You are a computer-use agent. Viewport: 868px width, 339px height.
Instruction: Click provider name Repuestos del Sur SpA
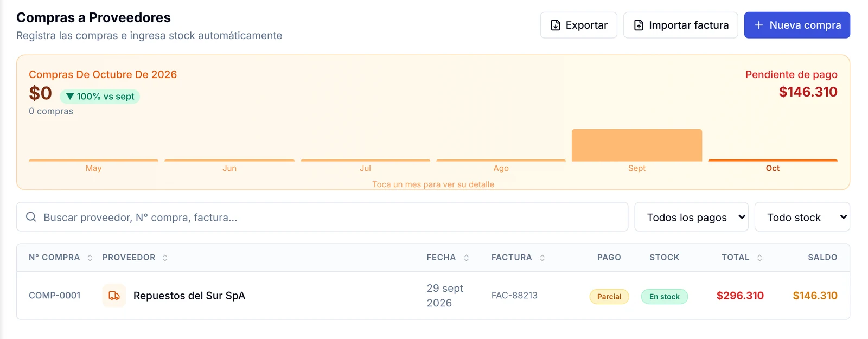point(189,296)
